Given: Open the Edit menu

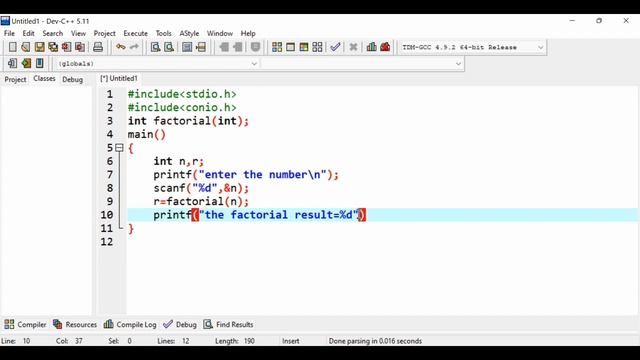Looking at the screenshot, I should pos(28,33).
